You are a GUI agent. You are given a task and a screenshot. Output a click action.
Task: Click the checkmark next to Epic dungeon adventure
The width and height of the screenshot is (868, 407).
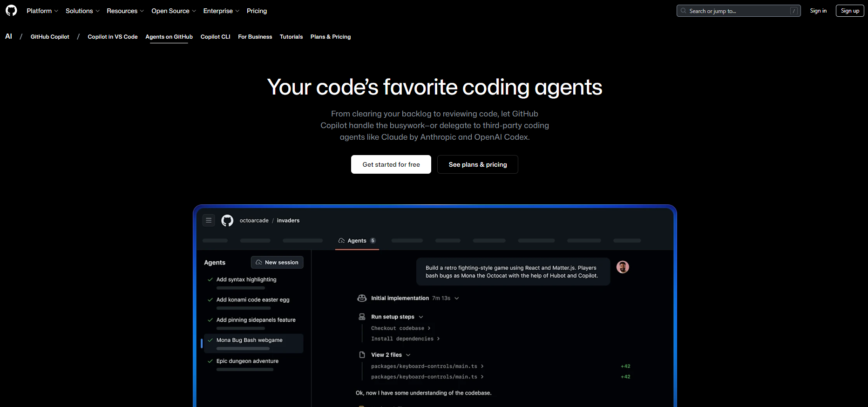[210, 361]
